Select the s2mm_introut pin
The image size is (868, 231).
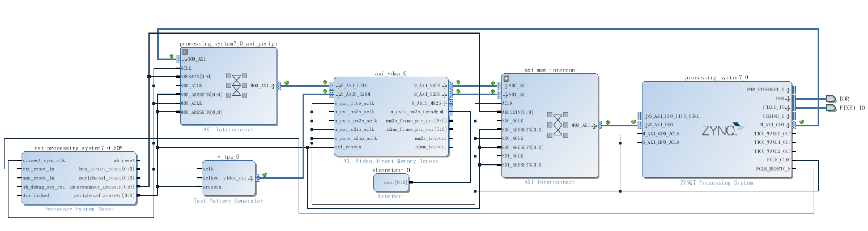431,147
